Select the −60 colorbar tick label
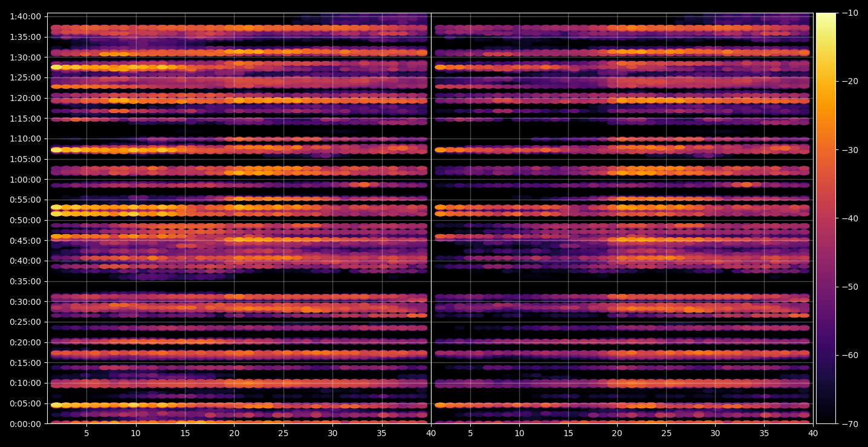Image resolution: width=868 pixels, height=447 pixels. 850,355
